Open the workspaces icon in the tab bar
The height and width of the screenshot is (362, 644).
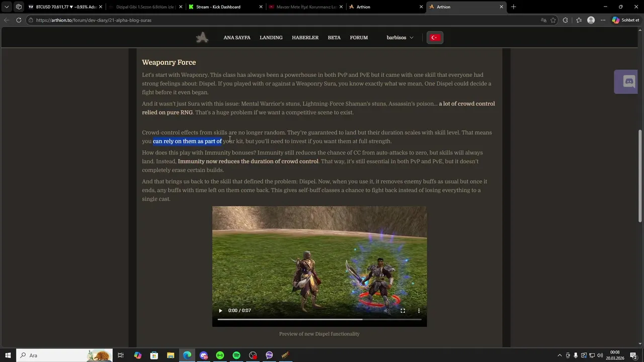[x=19, y=7]
